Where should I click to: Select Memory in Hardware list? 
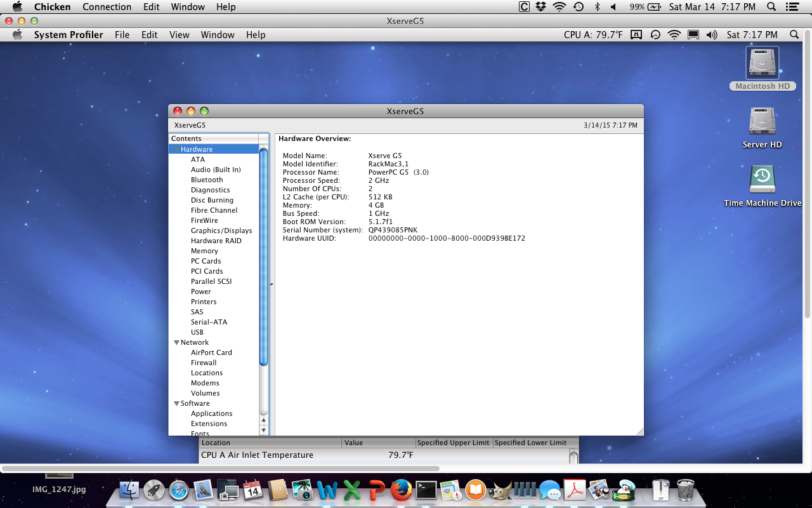[x=204, y=251]
